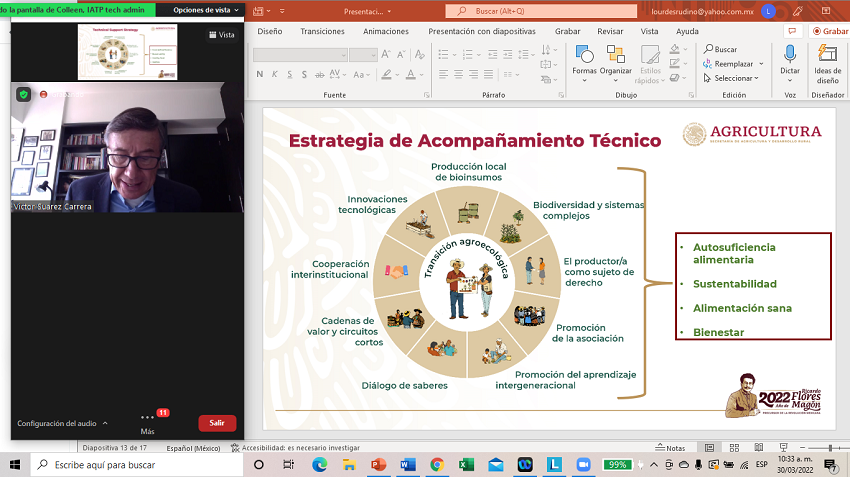Screen dimensions: 850x477
Task: Toggle bold text formatting
Action: [260, 74]
